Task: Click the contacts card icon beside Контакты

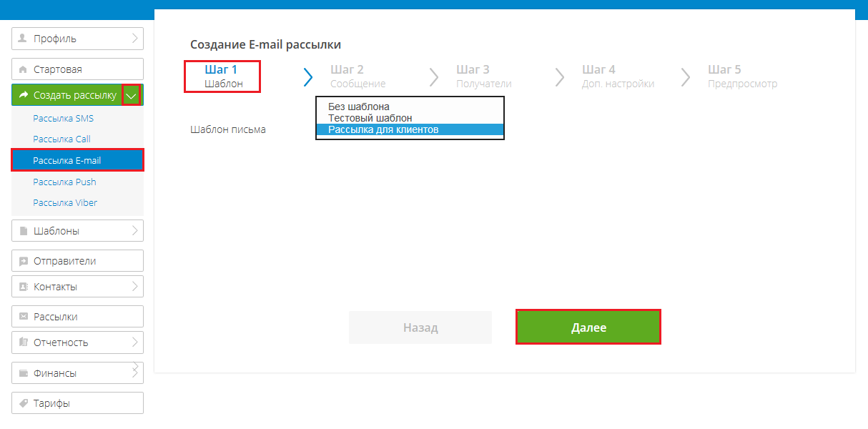Action: [x=23, y=287]
